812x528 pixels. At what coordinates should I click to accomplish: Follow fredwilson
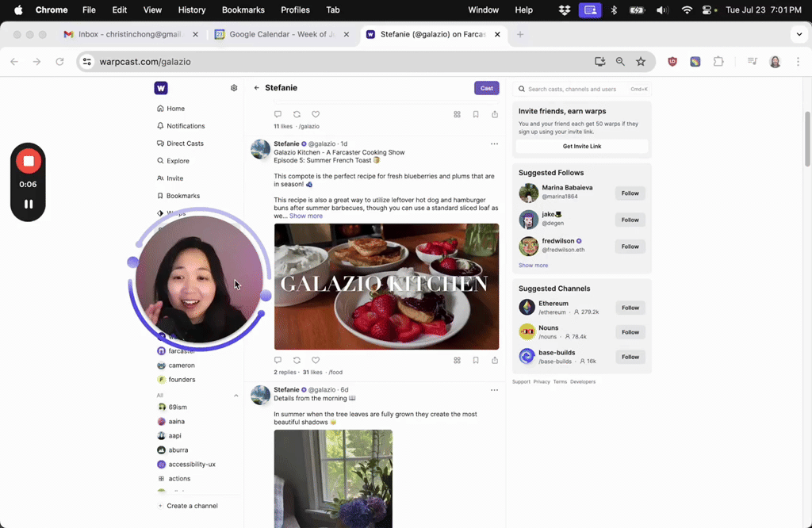pyautogui.click(x=630, y=247)
